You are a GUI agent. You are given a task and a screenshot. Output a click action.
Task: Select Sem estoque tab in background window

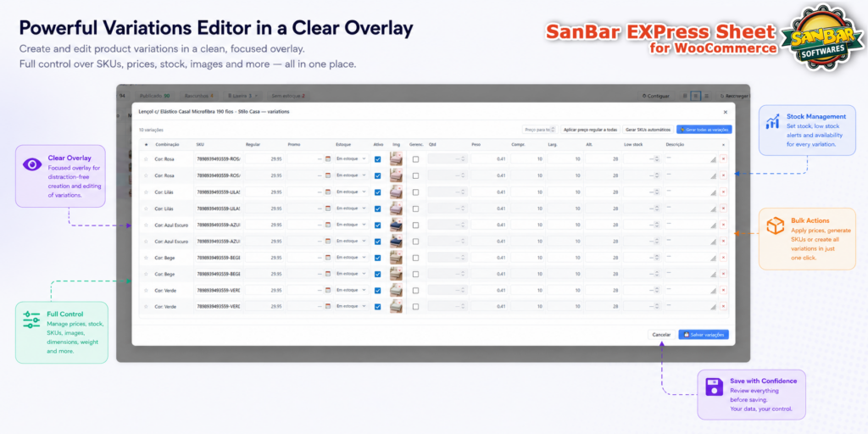(288, 96)
